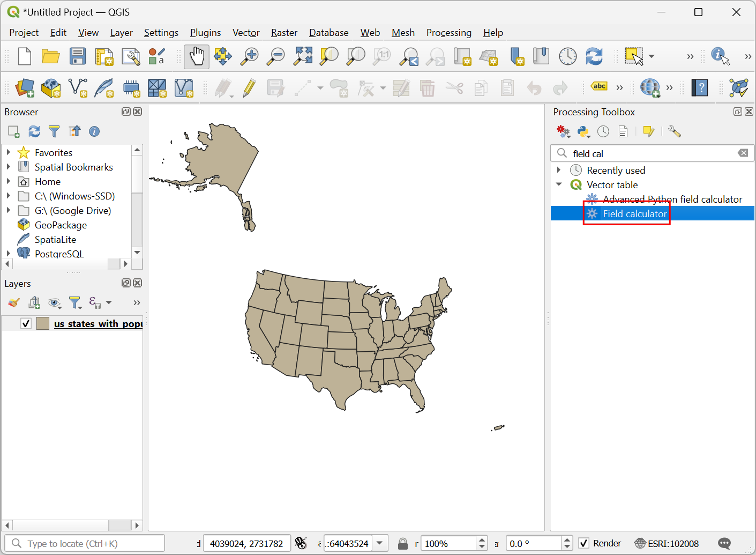Toggle visibility of us_states layer checkbox
756x555 pixels.
[26, 323]
